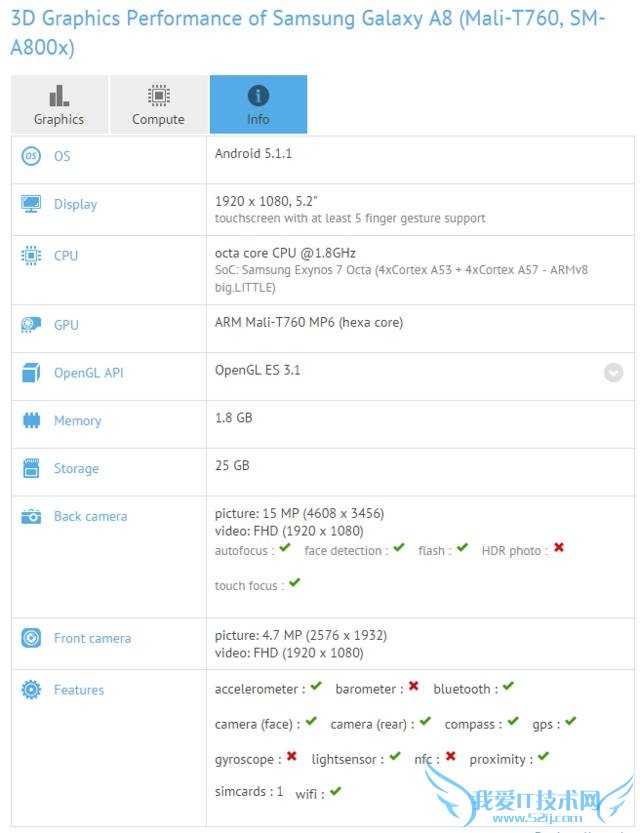The height and width of the screenshot is (833, 640).
Task: Click the GPU label
Action: tap(66, 325)
